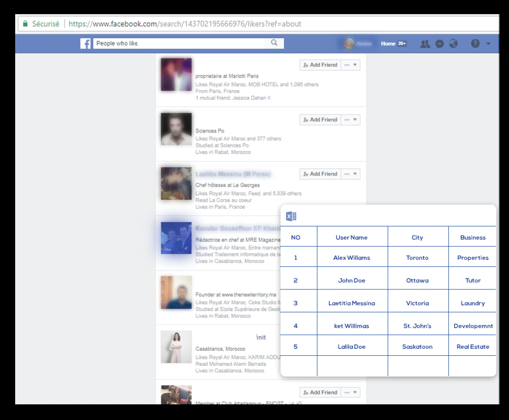Click the search magnifying glass icon

pyautogui.click(x=274, y=43)
